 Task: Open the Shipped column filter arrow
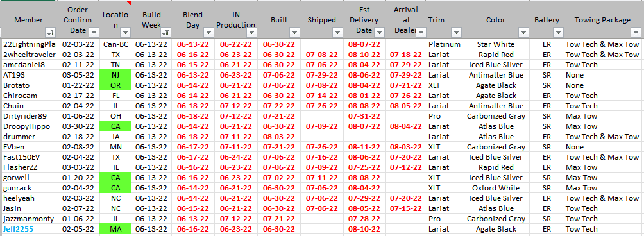(x=337, y=33)
